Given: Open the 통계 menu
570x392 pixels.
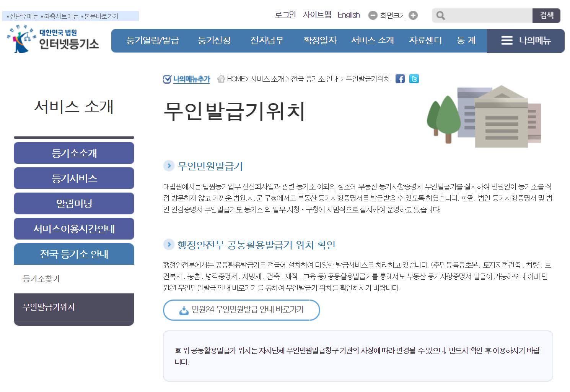Looking at the screenshot, I should tap(466, 40).
